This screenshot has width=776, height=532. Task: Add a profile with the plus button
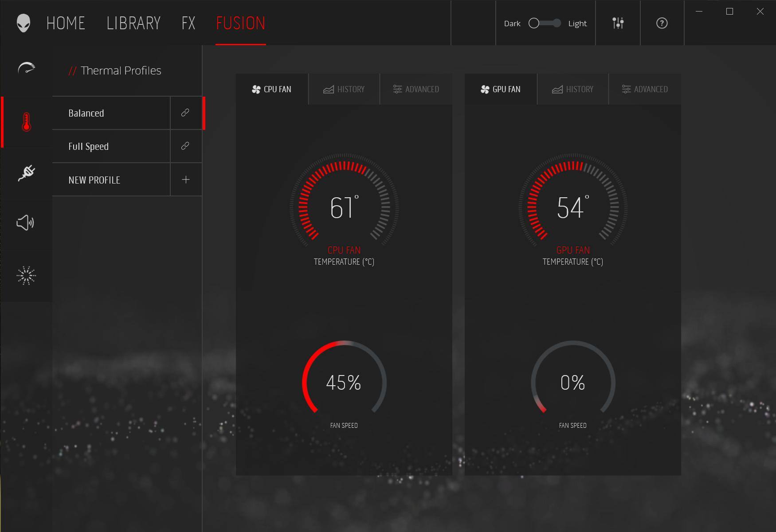(x=186, y=180)
